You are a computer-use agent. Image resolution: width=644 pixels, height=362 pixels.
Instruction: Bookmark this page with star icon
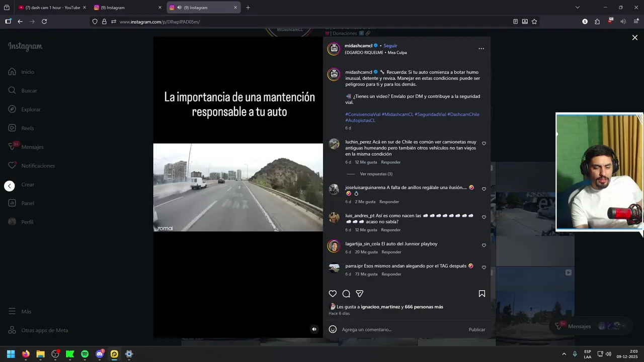(x=534, y=22)
